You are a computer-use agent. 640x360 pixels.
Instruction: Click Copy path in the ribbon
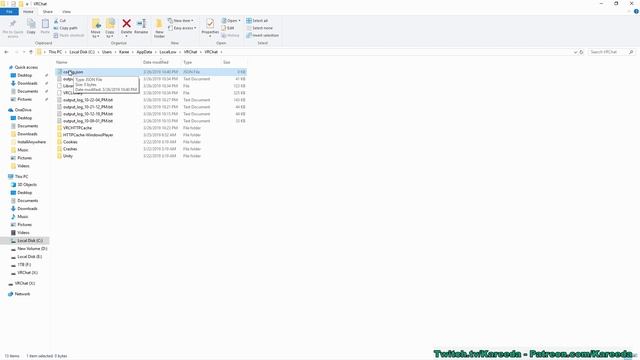(x=65, y=28)
